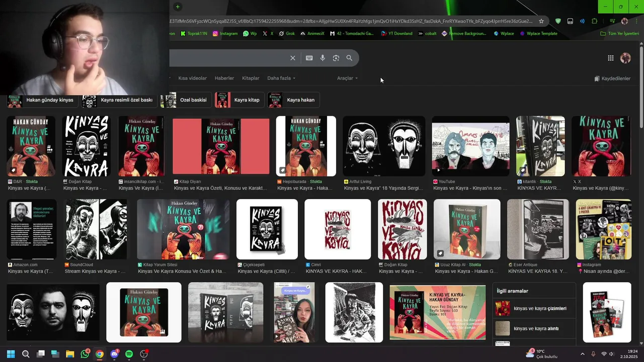Open the Windows Start menu
This screenshot has height=362, width=644.
pos(11,354)
